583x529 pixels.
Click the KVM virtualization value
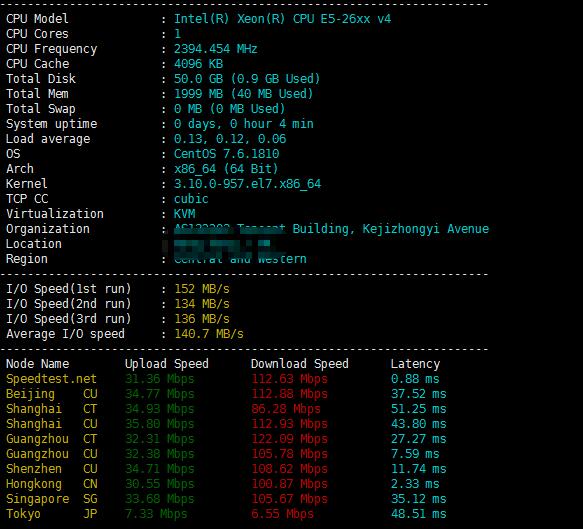pos(184,213)
